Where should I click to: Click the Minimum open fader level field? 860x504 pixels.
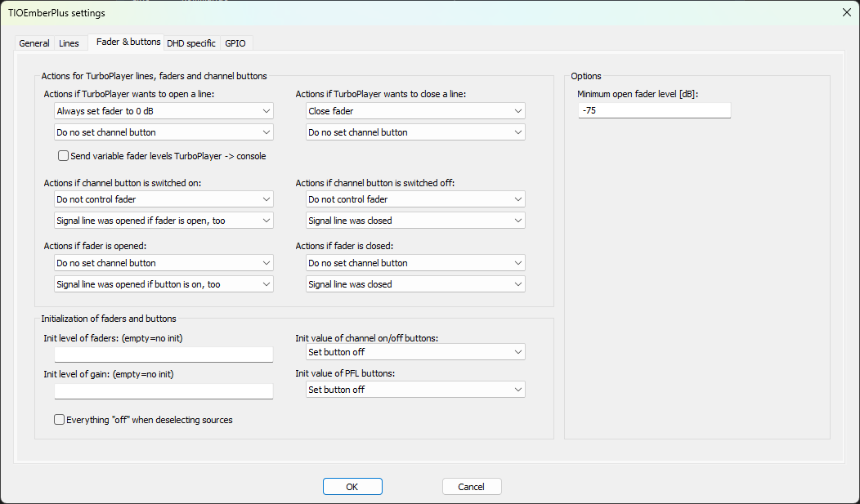(654, 110)
